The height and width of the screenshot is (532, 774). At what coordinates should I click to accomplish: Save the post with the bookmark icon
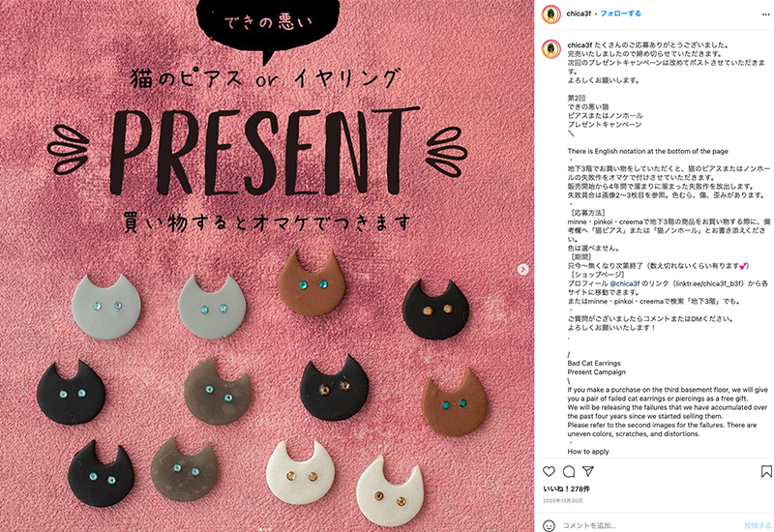point(766,471)
